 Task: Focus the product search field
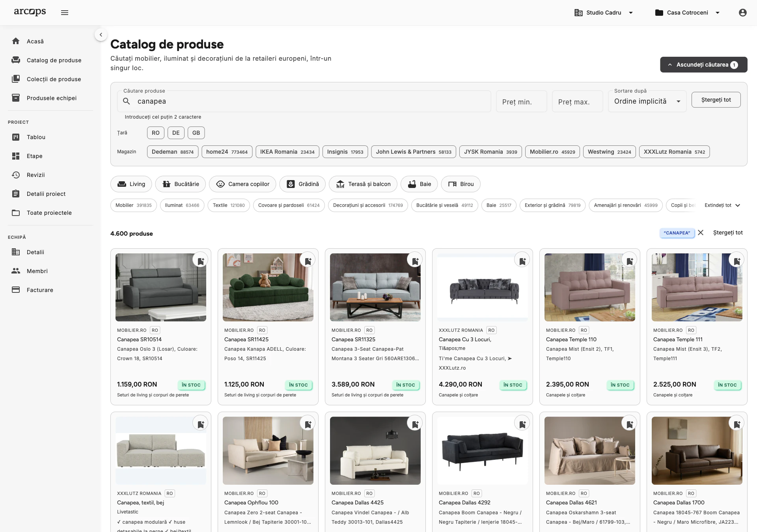coord(304,101)
